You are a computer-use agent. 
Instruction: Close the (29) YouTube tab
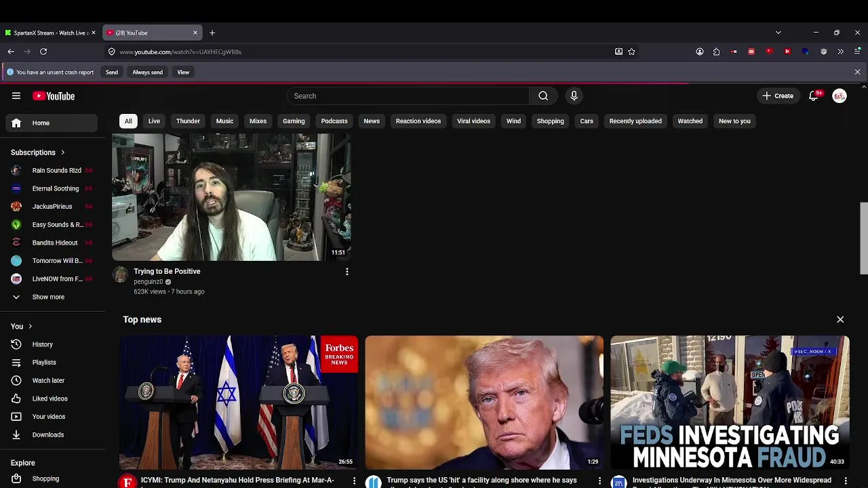pyautogui.click(x=195, y=33)
